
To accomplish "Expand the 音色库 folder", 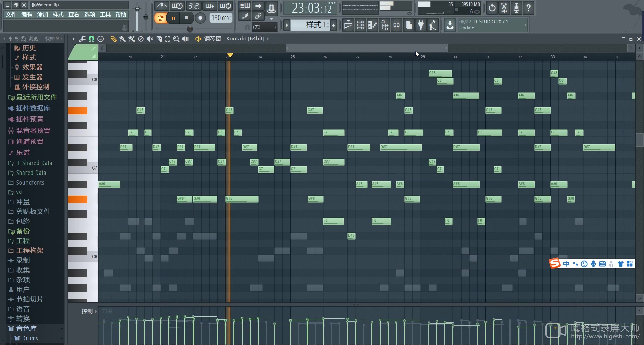I will point(22,329).
